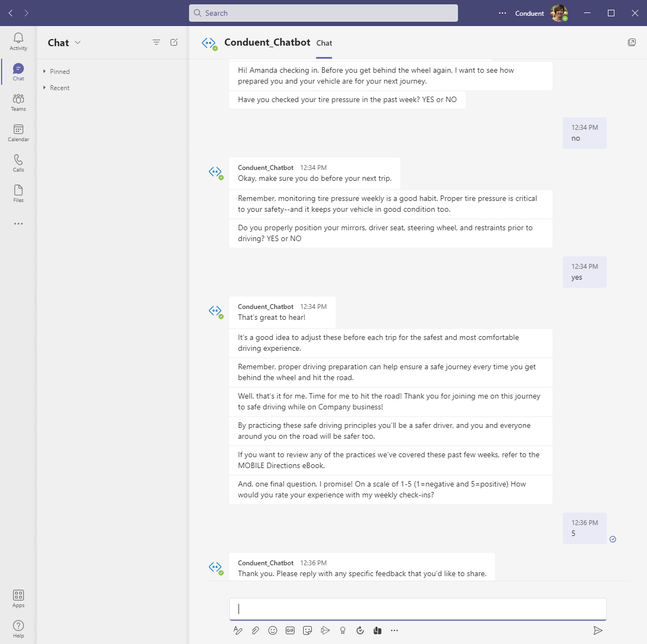Image resolution: width=647 pixels, height=644 pixels.
Task: Show more apps ellipsis in sidebar
Action: click(18, 224)
